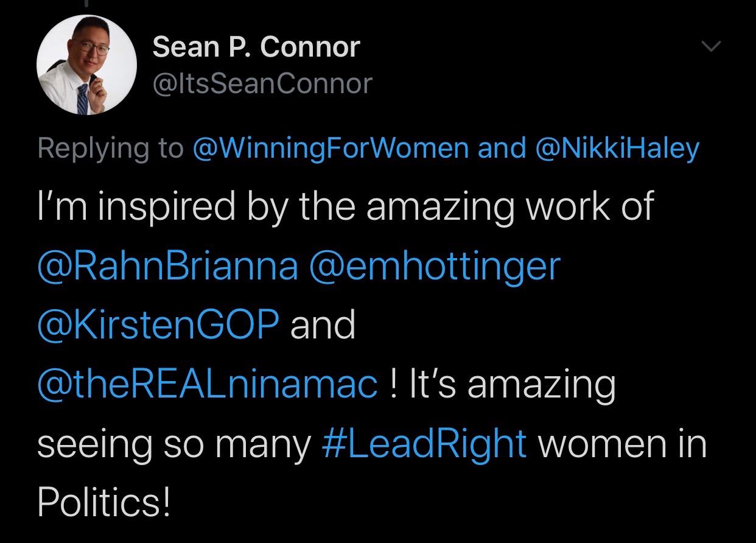The width and height of the screenshot is (756, 543).
Task: Open the #LeadRight hashtag
Action: (424, 444)
